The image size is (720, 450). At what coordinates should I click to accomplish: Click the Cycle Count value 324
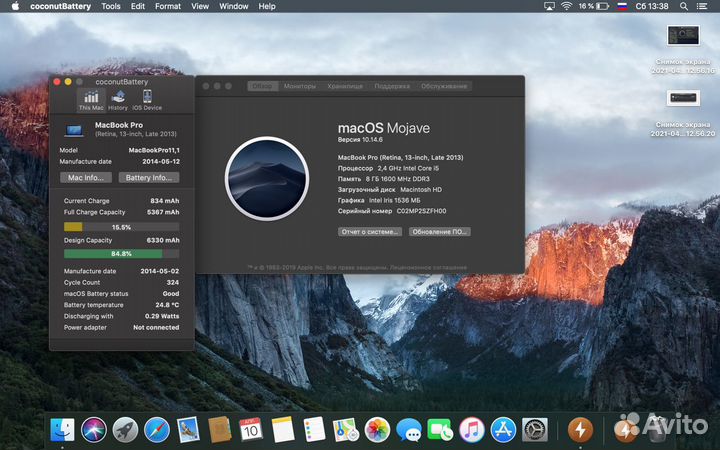[x=173, y=282]
